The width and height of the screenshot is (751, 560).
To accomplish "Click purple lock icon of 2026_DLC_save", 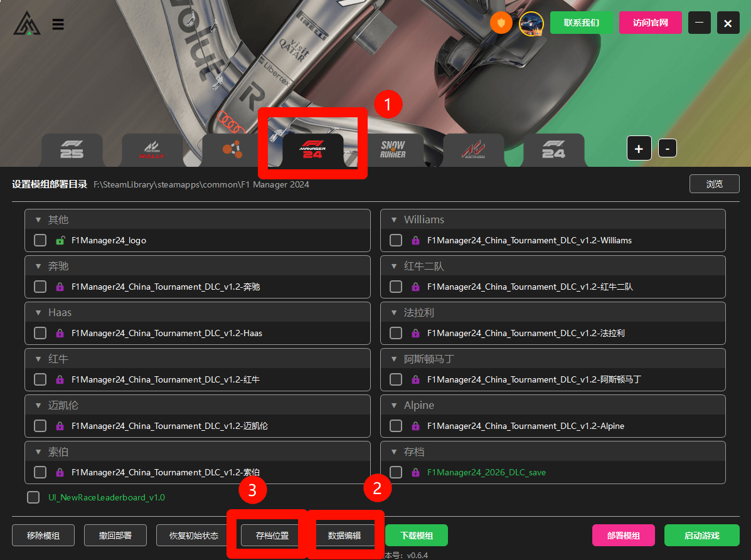I will [x=416, y=472].
